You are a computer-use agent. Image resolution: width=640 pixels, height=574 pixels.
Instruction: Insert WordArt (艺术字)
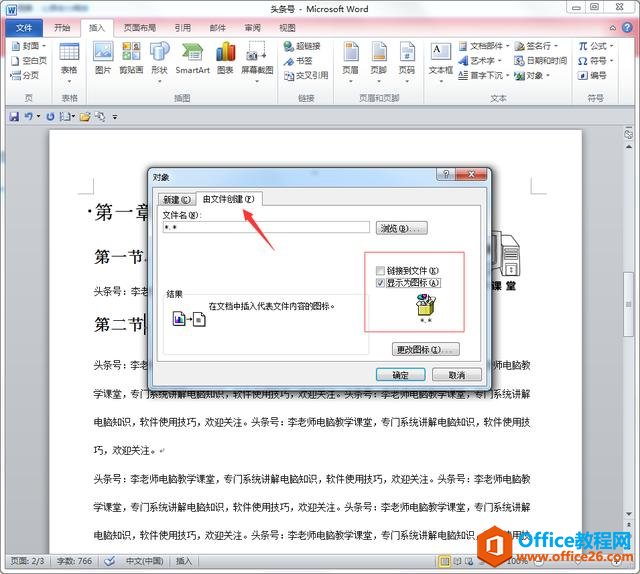(480, 60)
